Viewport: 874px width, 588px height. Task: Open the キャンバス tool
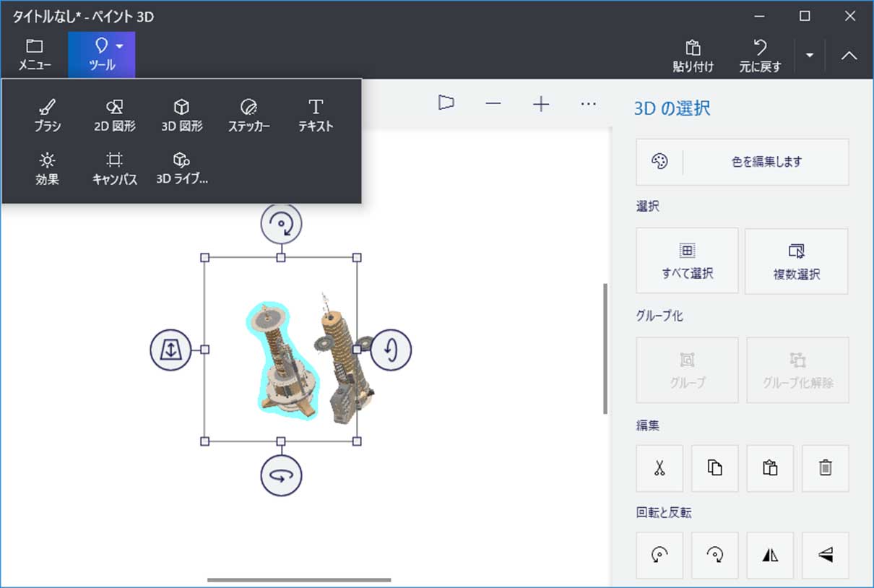115,169
